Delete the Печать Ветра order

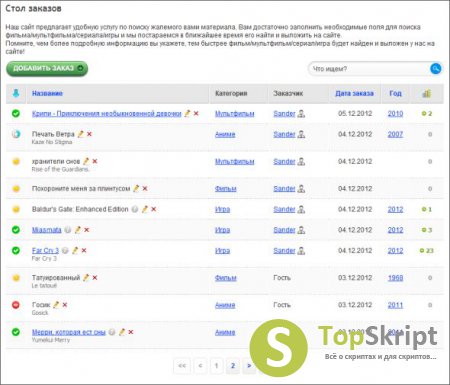tap(89, 134)
